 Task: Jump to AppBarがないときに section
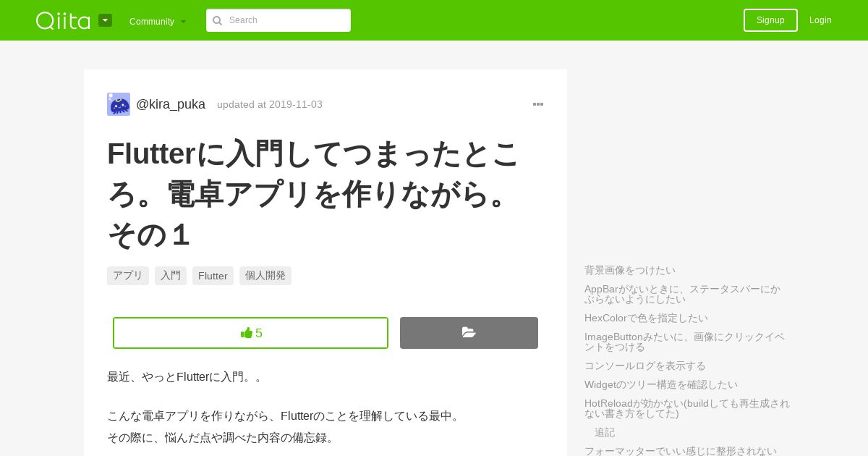point(683,294)
